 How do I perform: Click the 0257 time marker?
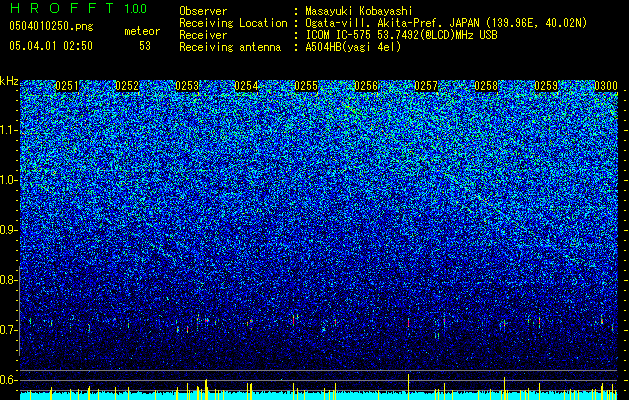pos(426,86)
